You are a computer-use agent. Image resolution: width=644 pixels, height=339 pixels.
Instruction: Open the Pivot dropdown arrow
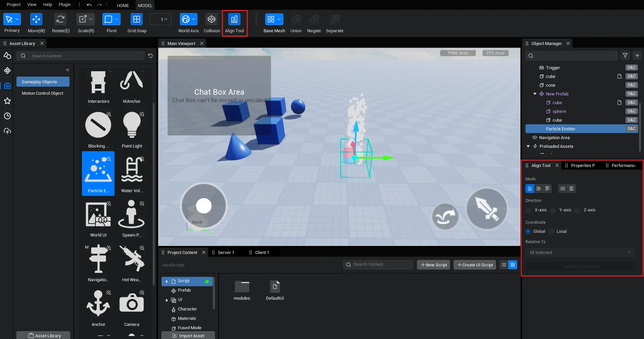click(117, 19)
